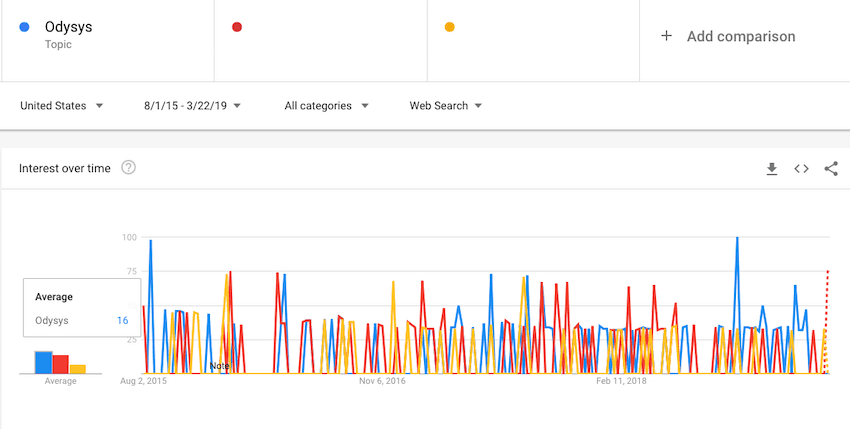Open the Web Search type dropdown

[446, 106]
